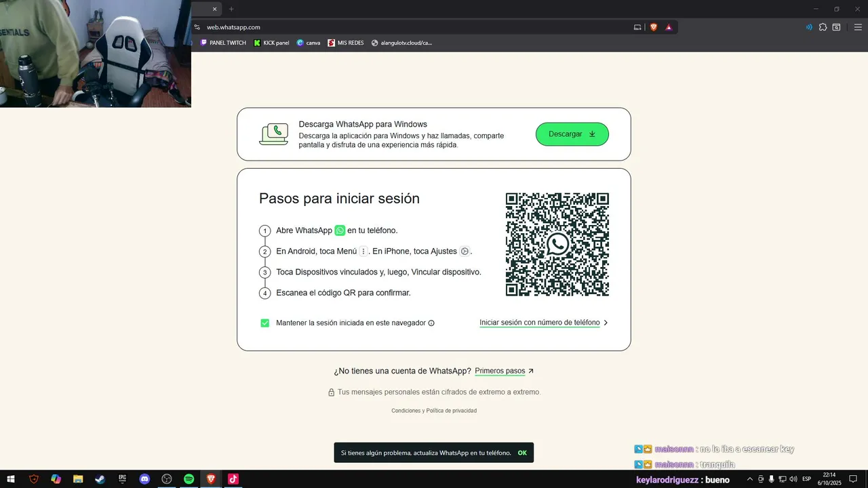868x488 pixels.
Task: Click the webcam overlay thumbnail
Action: click(x=96, y=54)
